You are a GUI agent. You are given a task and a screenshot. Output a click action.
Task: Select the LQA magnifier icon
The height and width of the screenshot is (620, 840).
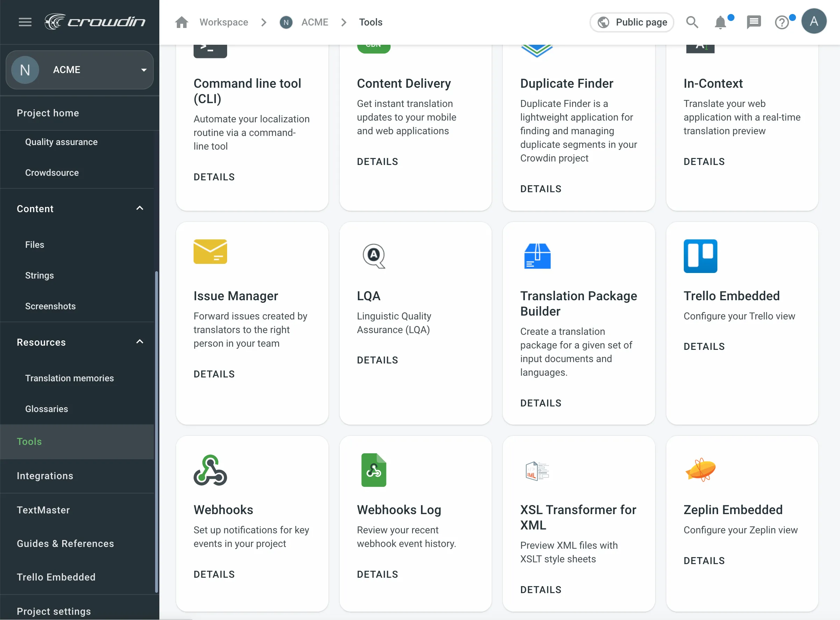tap(374, 256)
